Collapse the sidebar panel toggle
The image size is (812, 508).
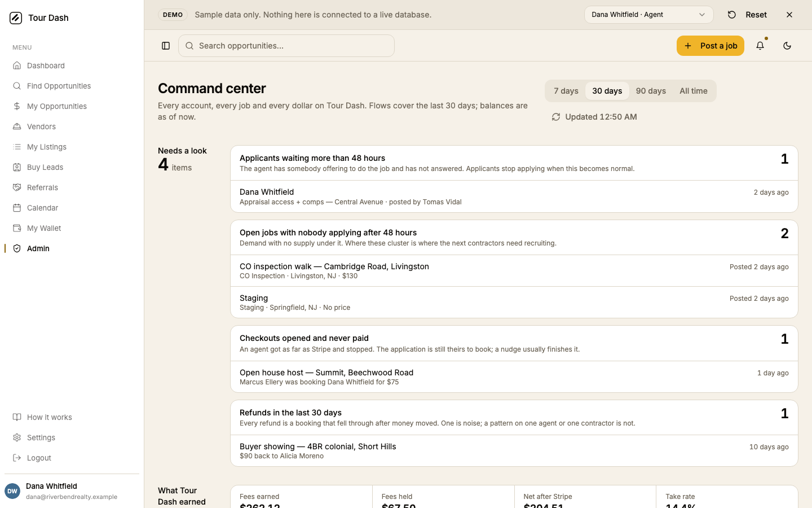point(166,46)
